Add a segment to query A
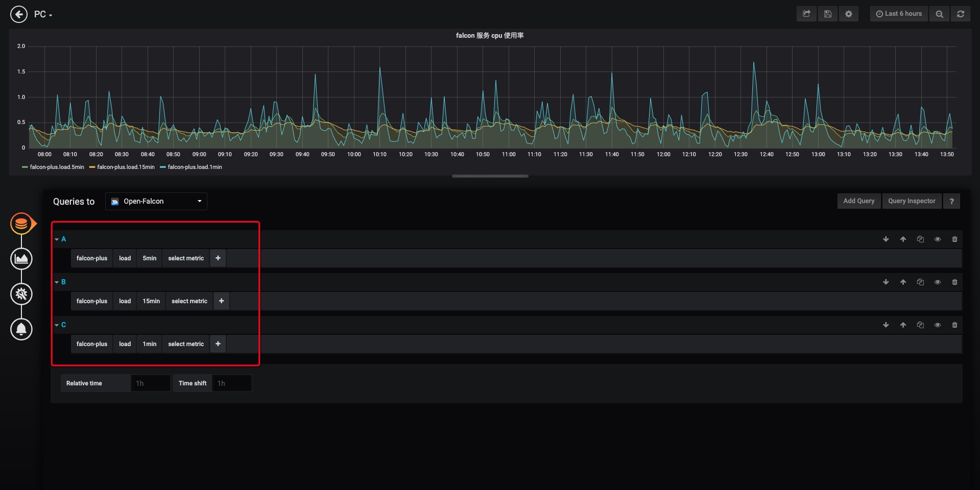The width and height of the screenshot is (980, 490). coord(218,258)
